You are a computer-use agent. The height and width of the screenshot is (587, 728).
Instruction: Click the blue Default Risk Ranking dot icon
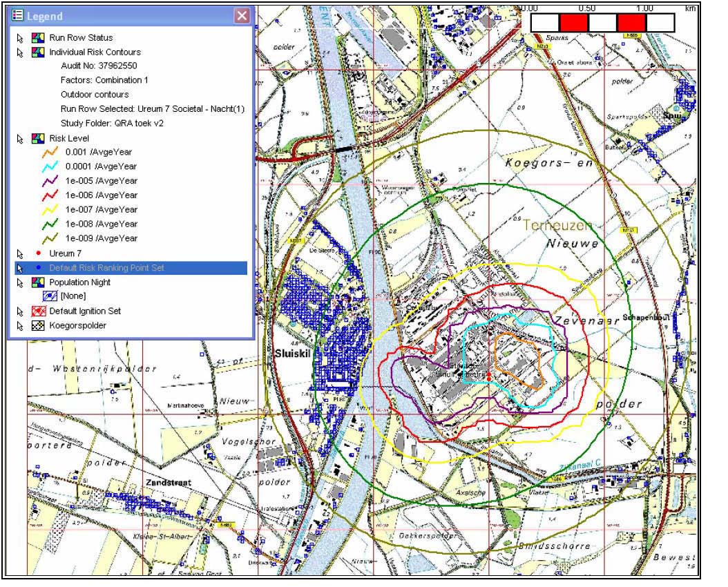(39, 267)
